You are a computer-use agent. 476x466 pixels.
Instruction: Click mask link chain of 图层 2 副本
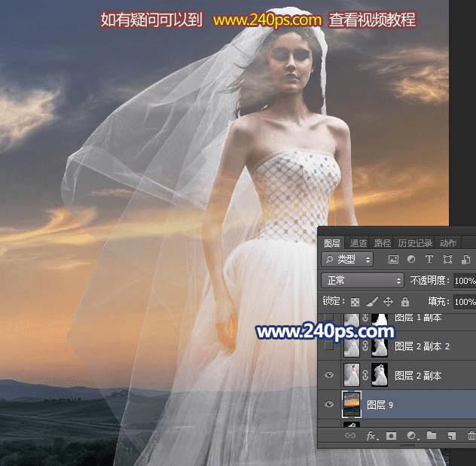[x=365, y=375]
